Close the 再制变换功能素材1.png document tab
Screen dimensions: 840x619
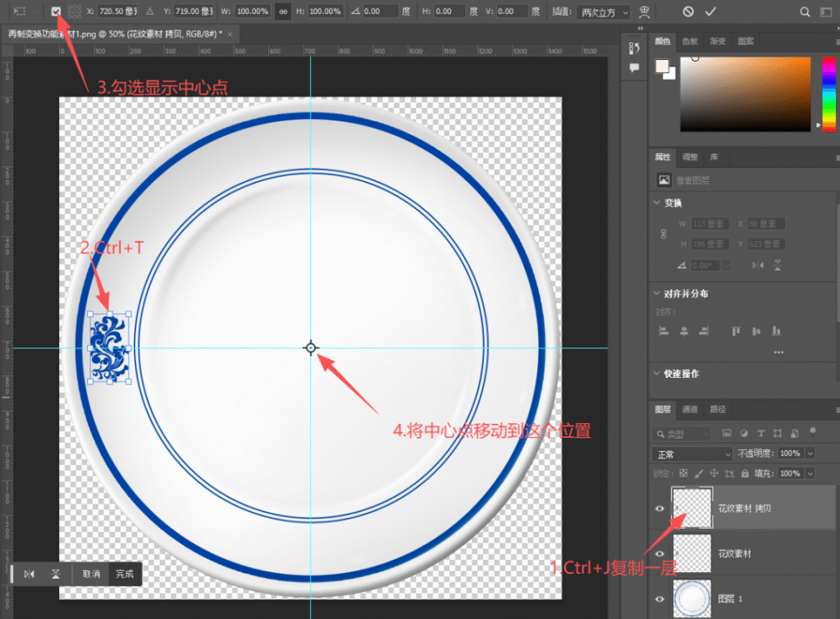[231, 34]
